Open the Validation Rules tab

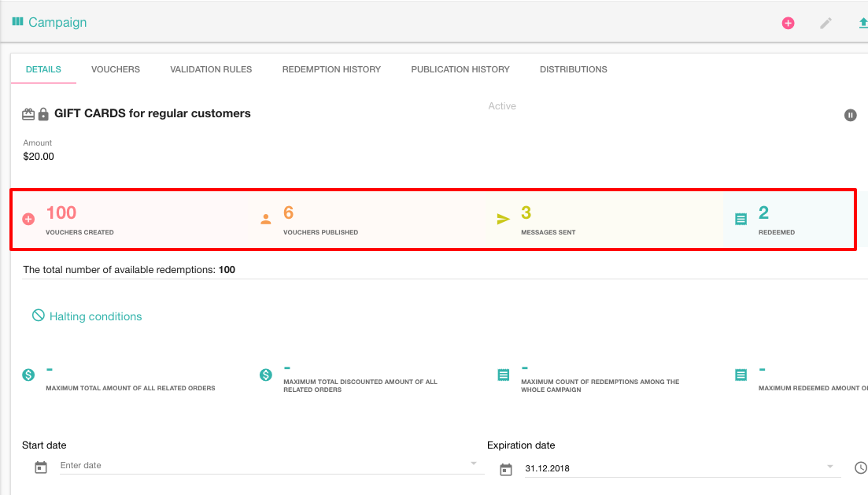[211, 69]
